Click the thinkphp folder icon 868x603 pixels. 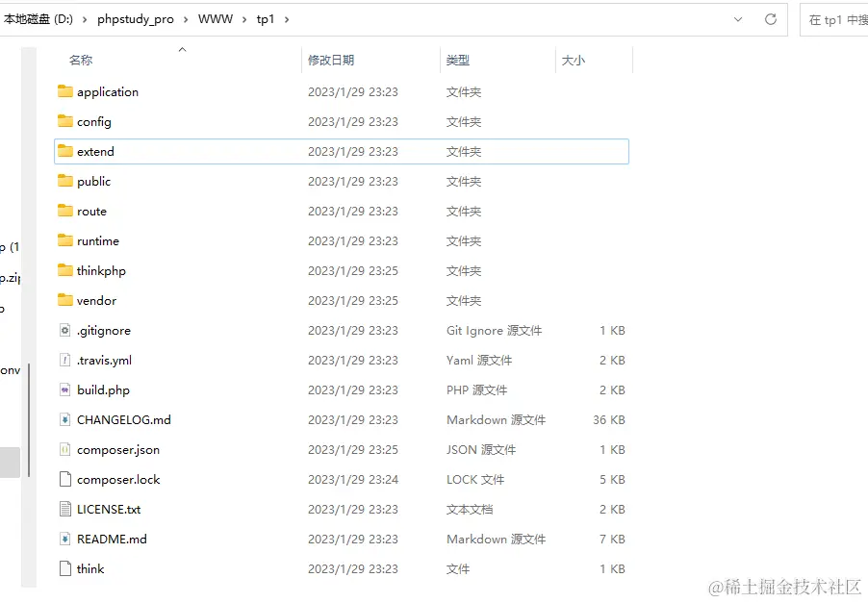pos(65,270)
